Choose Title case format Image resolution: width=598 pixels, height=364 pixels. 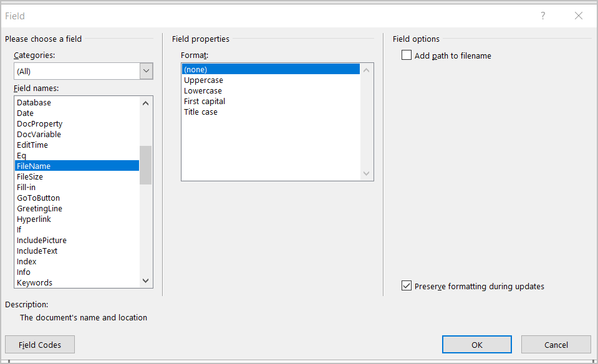tap(201, 112)
